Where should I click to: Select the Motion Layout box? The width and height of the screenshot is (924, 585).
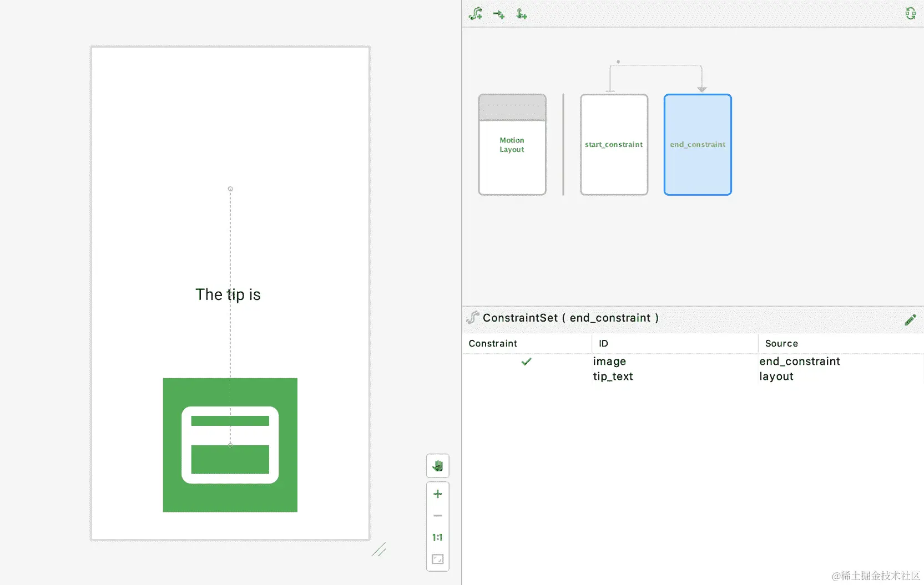point(512,145)
